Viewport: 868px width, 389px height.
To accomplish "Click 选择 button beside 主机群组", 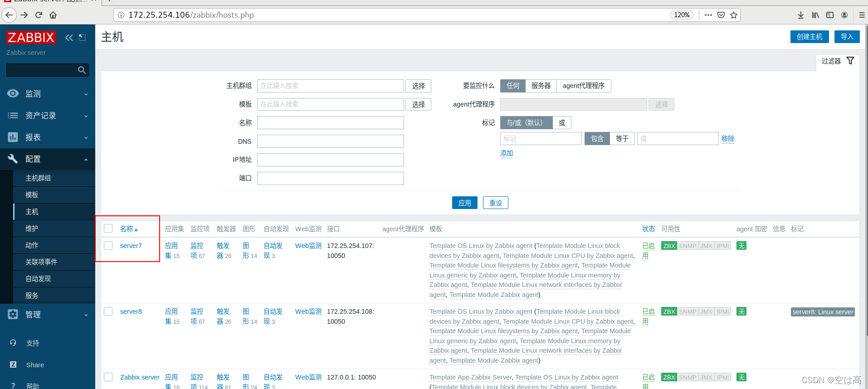I will [x=418, y=86].
